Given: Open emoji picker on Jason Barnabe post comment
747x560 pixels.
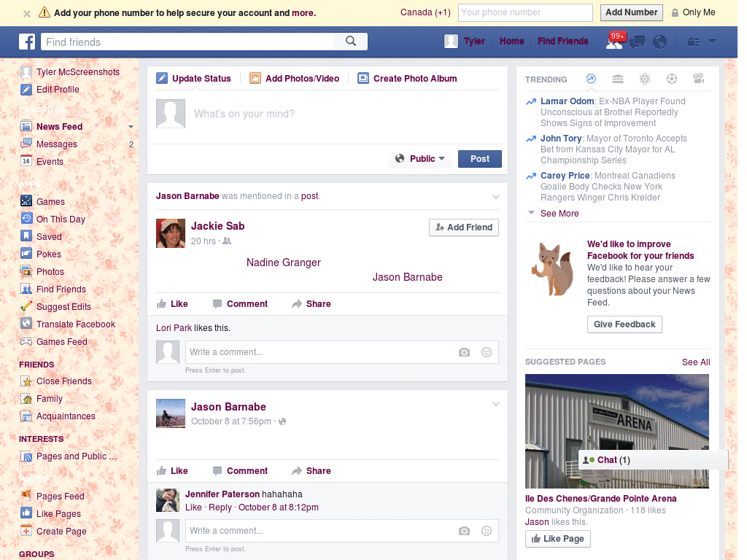Looking at the screenshot, I should pyautogui.click(x=487, y=531).
